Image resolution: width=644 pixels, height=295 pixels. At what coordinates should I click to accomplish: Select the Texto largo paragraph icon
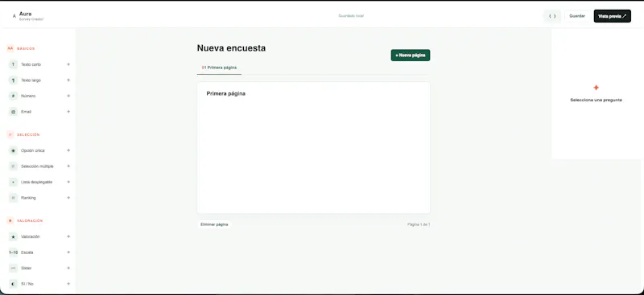click(13, 80)
